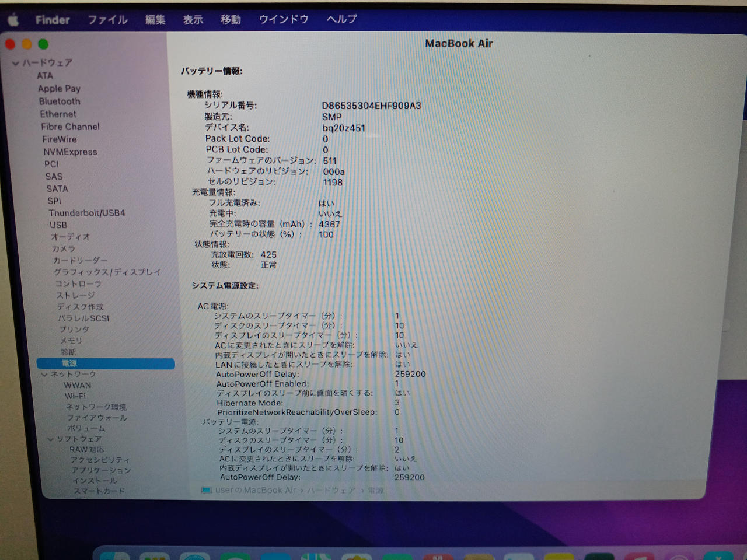Select カメラ in the sidebar
Screen dimensions: 747x560
[64, 249]
